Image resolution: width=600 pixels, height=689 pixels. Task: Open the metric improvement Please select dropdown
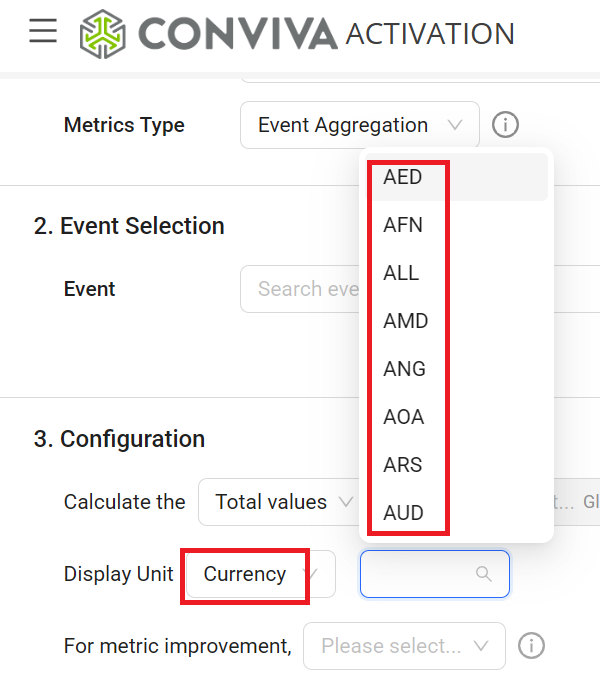coord(404,646)
